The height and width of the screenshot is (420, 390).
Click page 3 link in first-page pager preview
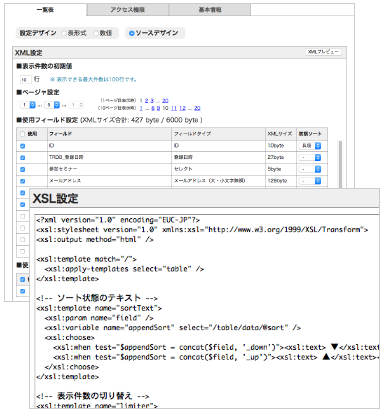coord(152,100)
